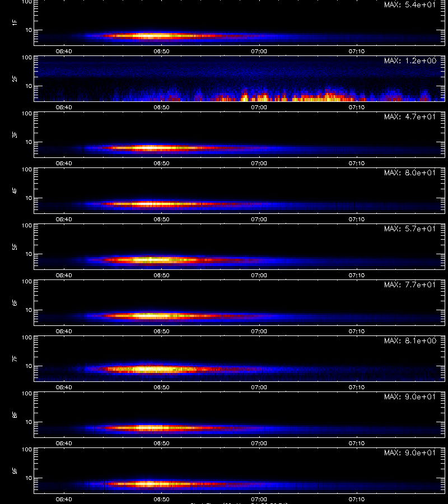The width and height of the screenshot is (448, 504).
Task: Click the 06:40 time label under panel 1F
Action: tap(64, 51)
